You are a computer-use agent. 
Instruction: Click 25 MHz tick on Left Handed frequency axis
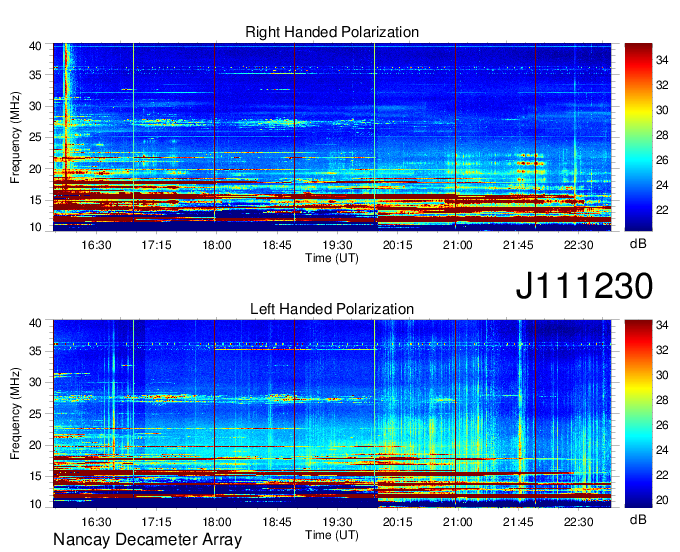tap(36, 414)
